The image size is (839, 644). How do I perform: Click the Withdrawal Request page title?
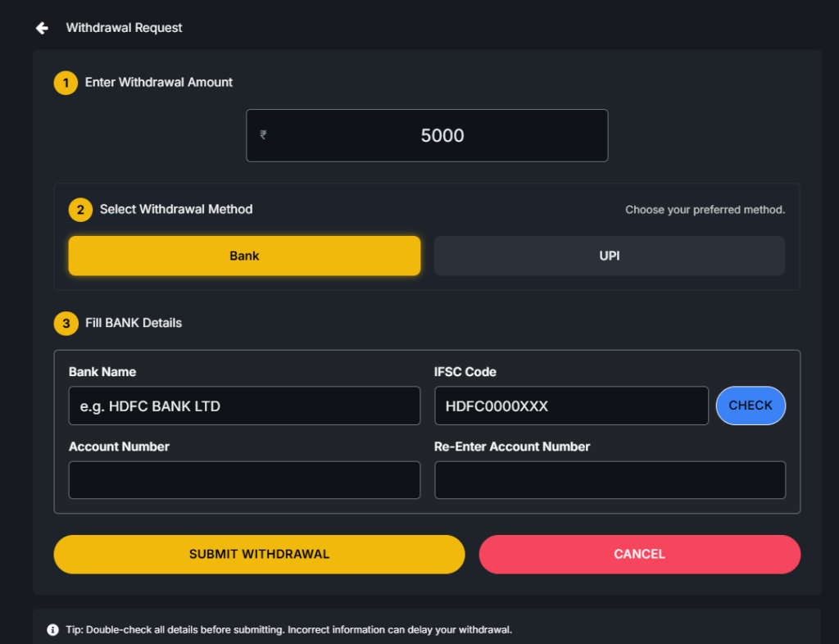point(124,28)
